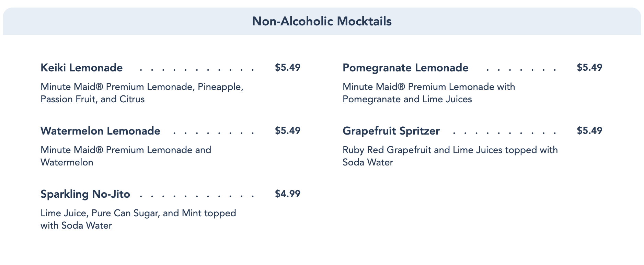This screenshot has width=644, height=265.
Task: Click the dotted leader line beside Keiki Lemonade
Action: pos(197,69)
